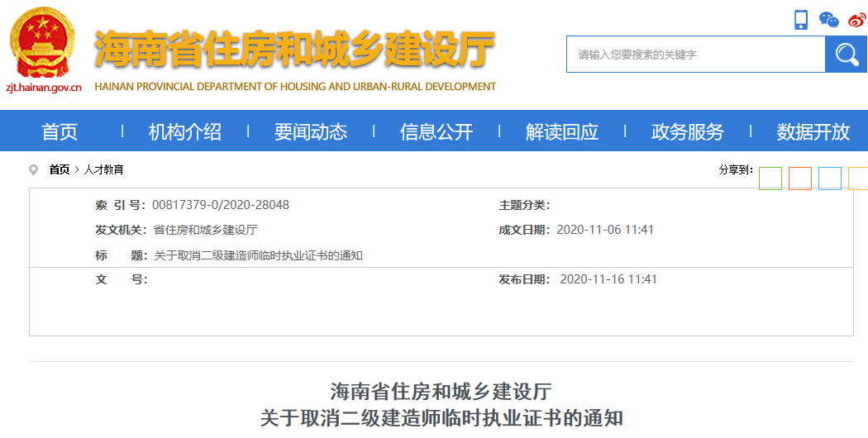Open the 机构介绍 navigation tab

click(185, 131)
